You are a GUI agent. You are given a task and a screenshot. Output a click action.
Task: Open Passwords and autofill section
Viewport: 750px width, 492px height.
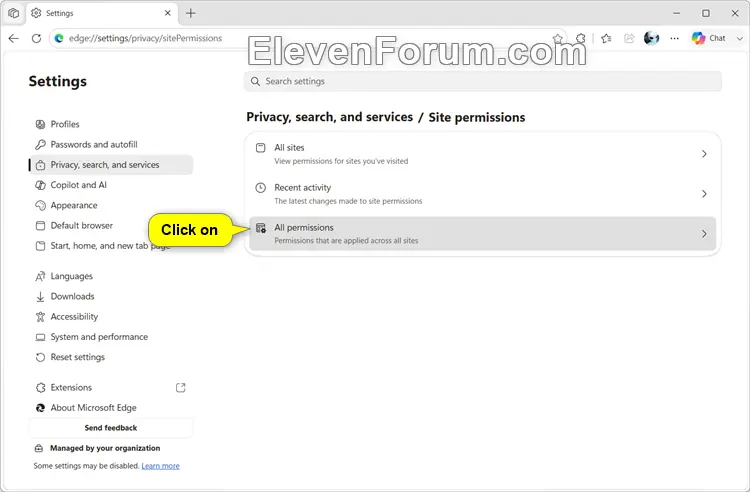110,144
